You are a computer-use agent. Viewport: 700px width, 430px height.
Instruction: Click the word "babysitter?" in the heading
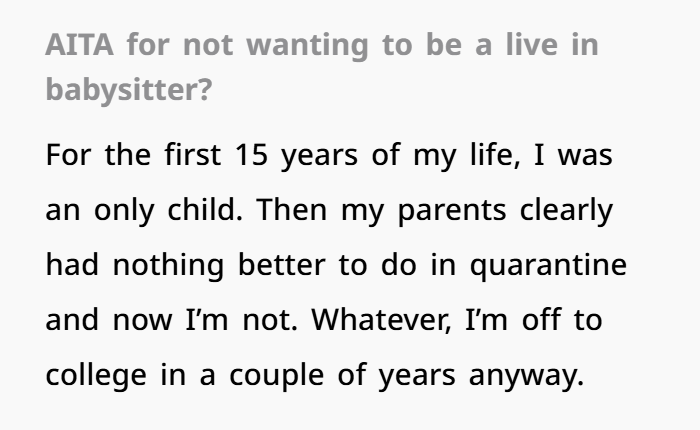pyautogui.click(x=129, y=90)
